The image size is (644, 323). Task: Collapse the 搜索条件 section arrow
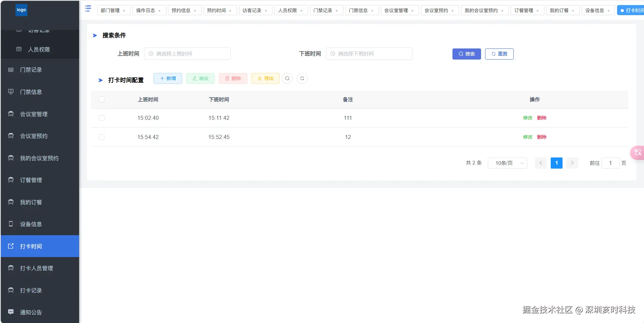95,35
